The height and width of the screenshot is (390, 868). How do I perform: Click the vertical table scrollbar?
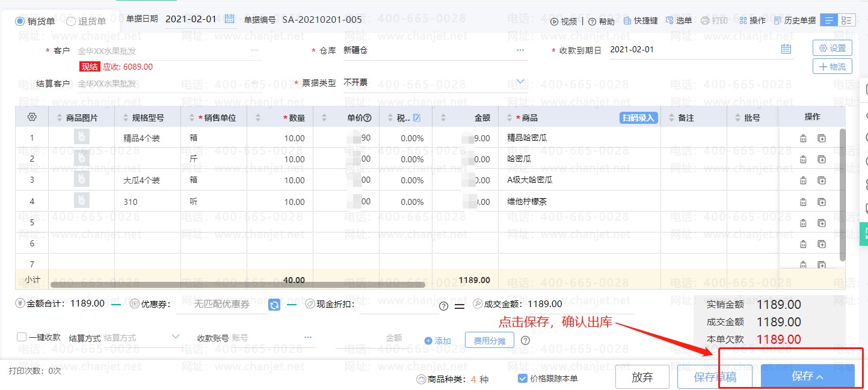coord(843,195)
